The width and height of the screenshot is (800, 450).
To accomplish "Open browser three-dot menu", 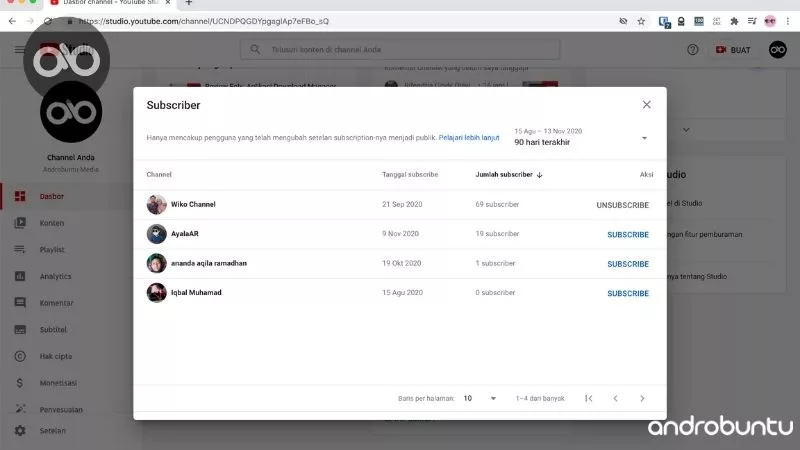I will tap(788, 21).
